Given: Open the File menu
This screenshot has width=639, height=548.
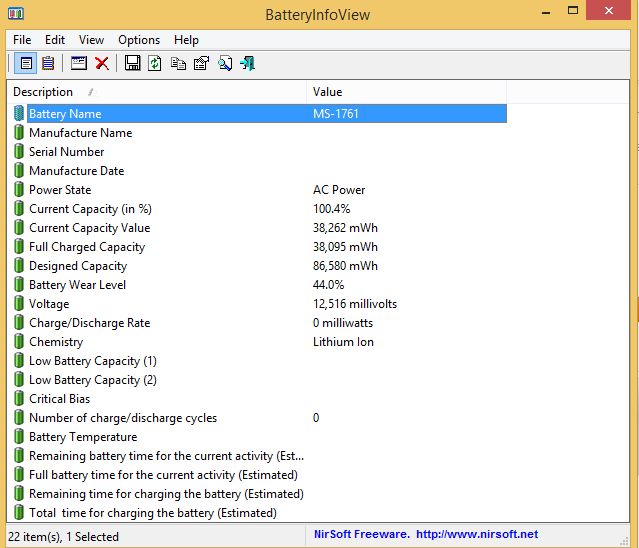Looking at the screenshot, I should 22,40.
